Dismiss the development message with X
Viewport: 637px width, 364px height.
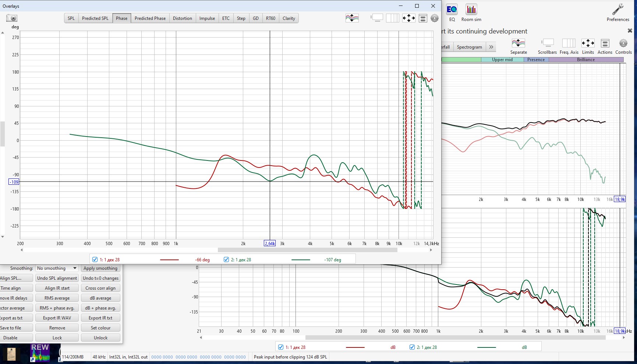point(630,31)
